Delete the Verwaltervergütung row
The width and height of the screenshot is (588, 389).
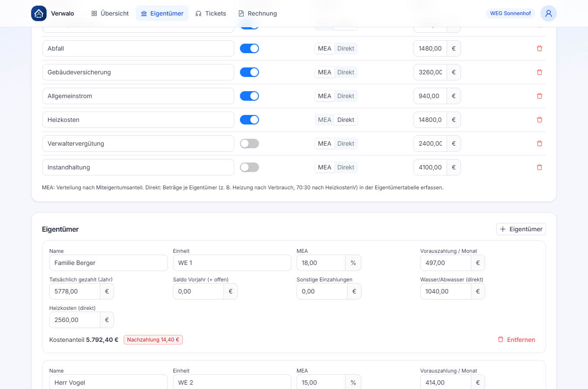click(540, 143)
